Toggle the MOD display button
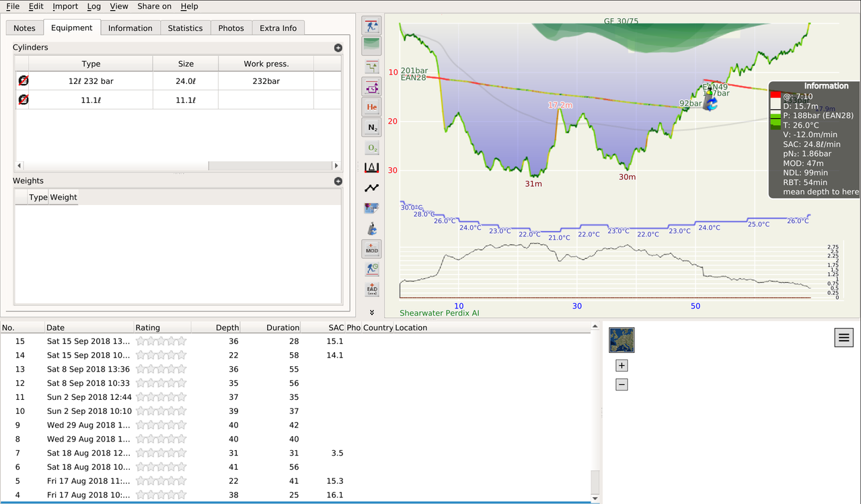Screen dimensions: 861x504 (x=371, y=249)
